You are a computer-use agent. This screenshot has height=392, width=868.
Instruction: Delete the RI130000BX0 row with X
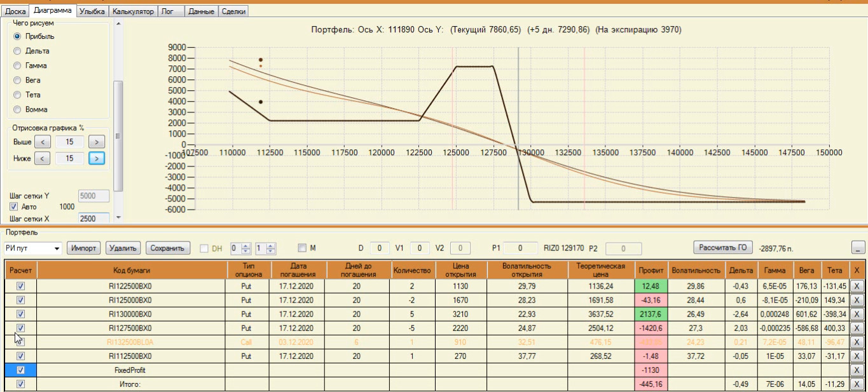[x=857, y=314]
